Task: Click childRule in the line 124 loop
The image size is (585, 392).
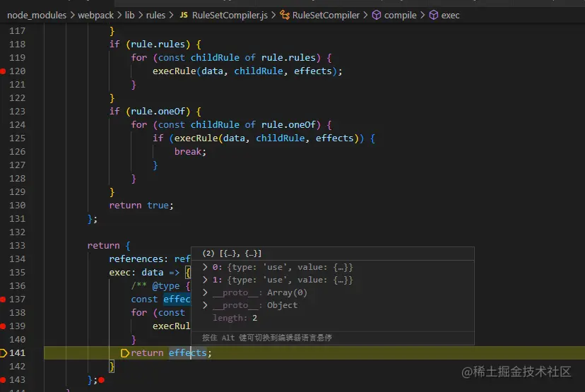Action: click(x=215, y=125)
